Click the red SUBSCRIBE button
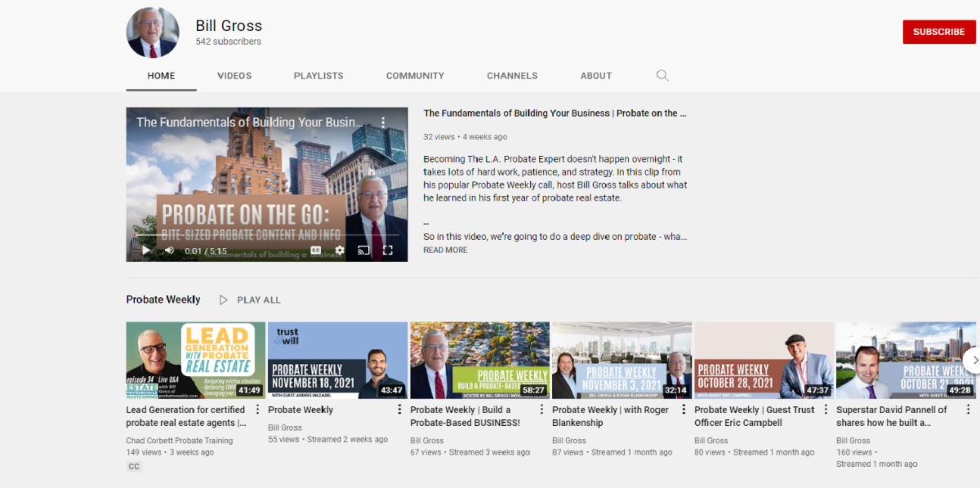 [939, 32]
